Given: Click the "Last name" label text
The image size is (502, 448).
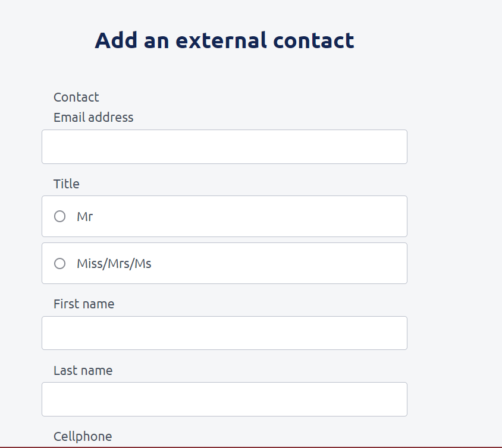Looking at the screenshot, I should tap(83, 370).
